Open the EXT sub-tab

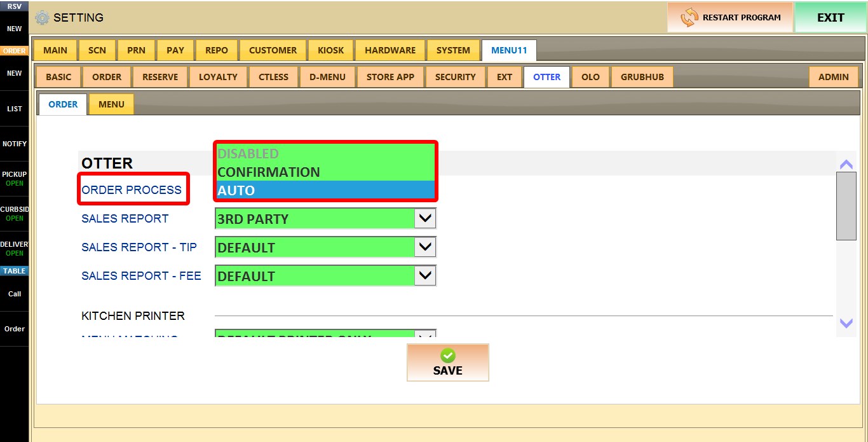[x=505, y=77]
